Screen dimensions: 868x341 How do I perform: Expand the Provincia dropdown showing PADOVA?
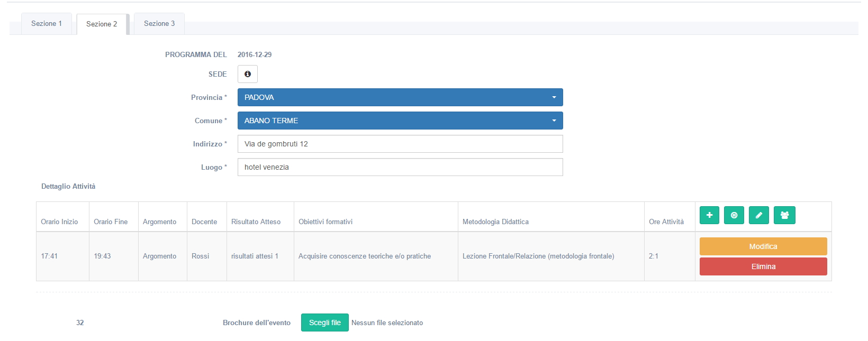coord(400,97)
